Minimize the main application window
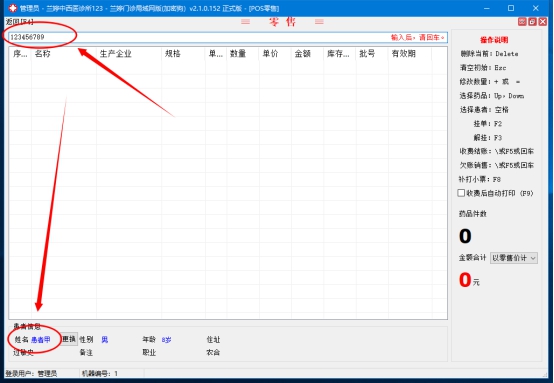Screen dimensions: 554x383 coord(487,8)
